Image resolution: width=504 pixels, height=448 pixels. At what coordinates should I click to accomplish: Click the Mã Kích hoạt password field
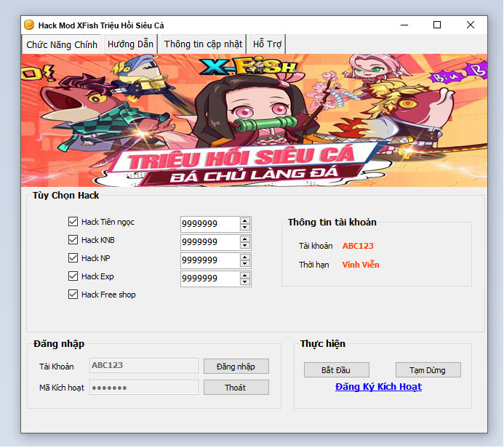144,388
